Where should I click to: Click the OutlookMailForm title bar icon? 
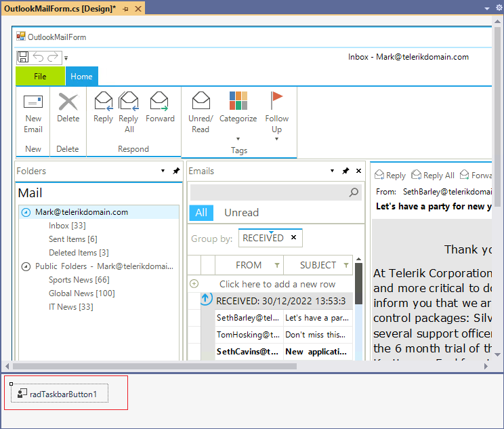[21, 37]
